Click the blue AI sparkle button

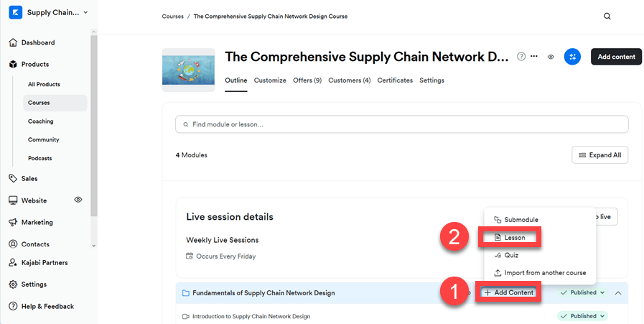click(x=572, y=57)
